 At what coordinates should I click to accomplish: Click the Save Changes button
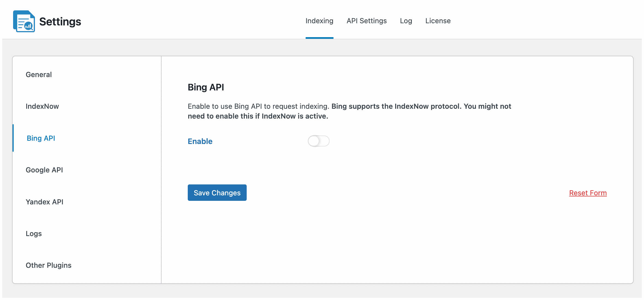pos(217,193)
